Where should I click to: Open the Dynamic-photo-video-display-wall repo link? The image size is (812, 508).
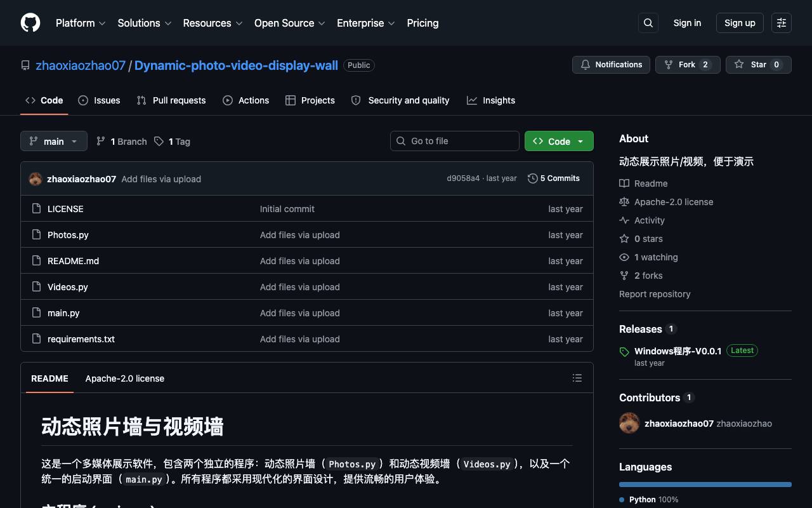click(x=236, y=65)
